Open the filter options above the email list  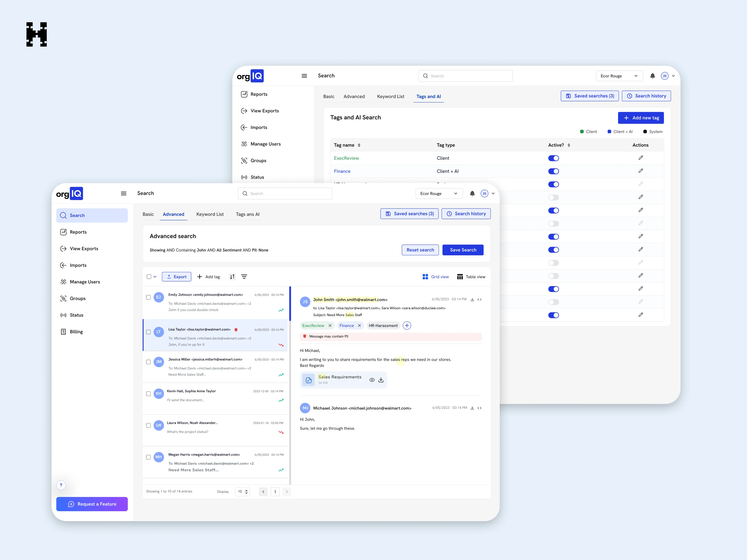pos(245,277)
